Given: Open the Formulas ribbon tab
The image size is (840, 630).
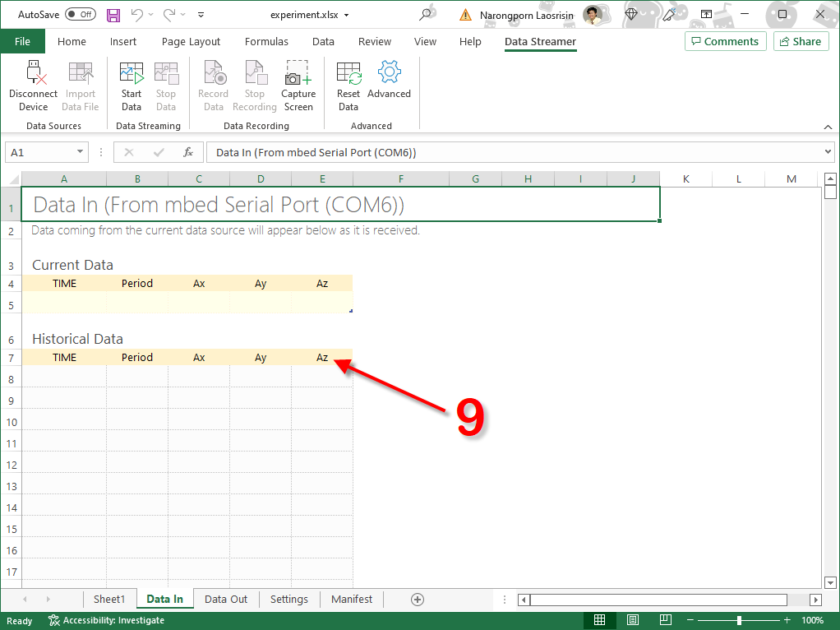Looking at the screenshot, I should coord(266,41).
